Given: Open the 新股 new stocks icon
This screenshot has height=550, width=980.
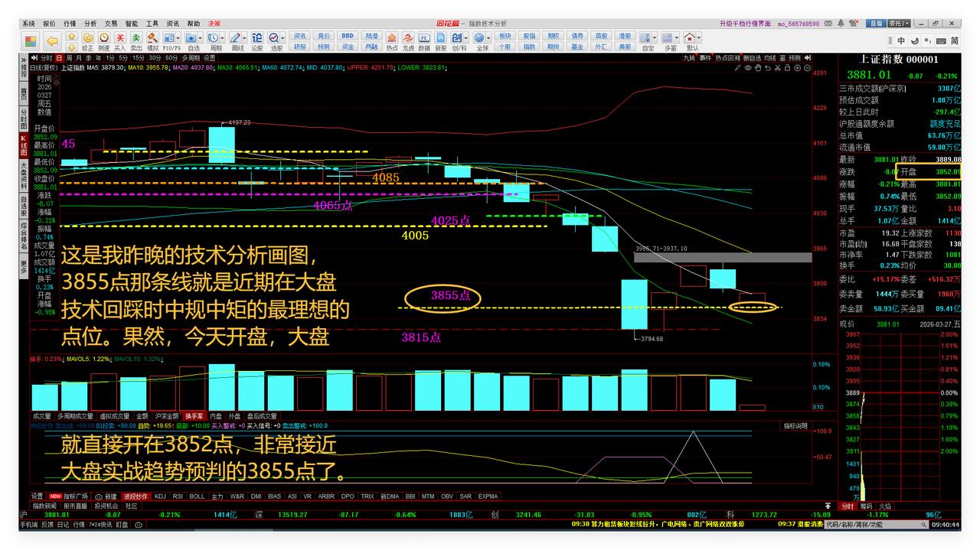Looking at the screenshot, I should tap(441, 37).
